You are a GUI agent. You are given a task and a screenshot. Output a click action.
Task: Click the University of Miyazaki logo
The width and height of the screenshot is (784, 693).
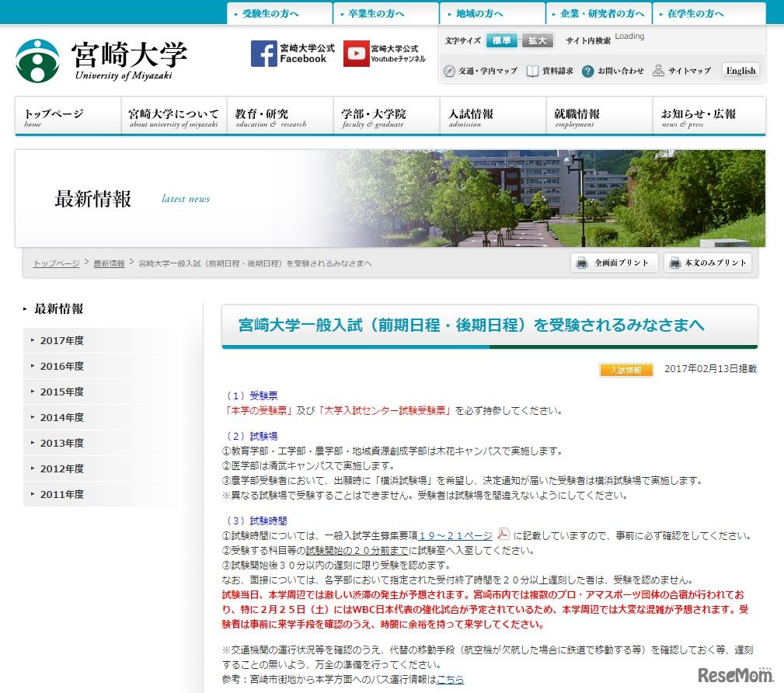coord(37,60)
